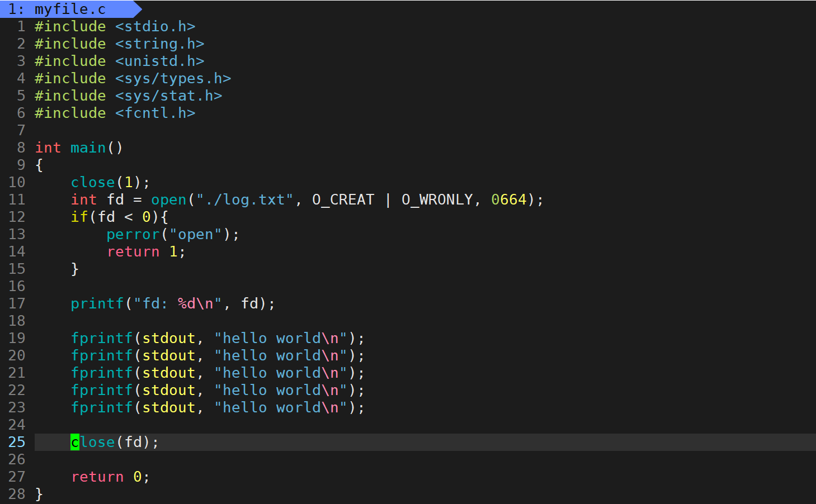816x504 pixels.
Task: Click 'stdout' on line 20
Action: pyautogui.click(x=169, y=355)
